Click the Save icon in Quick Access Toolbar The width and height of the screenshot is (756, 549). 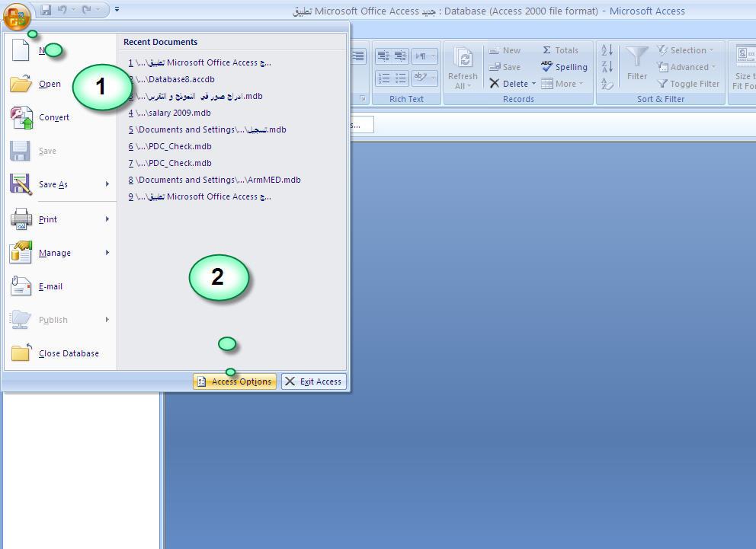[x=46, y=10]
